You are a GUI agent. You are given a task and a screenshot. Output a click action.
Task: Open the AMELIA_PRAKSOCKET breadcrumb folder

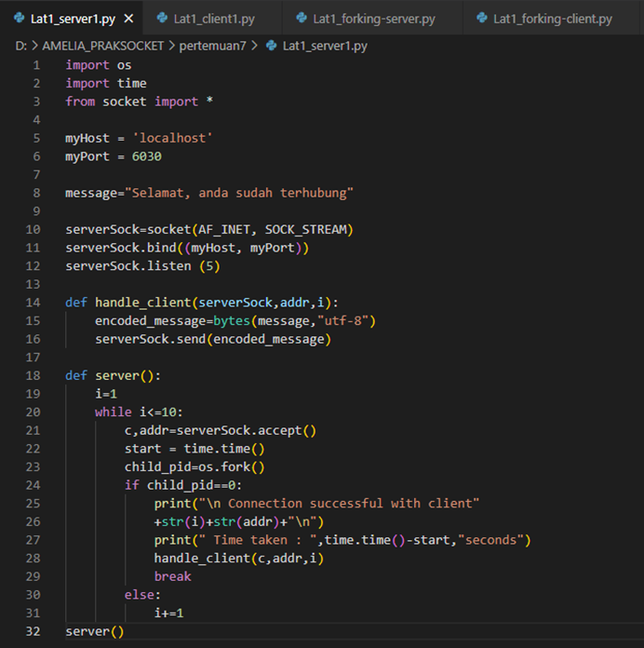[x=103, y=46]
